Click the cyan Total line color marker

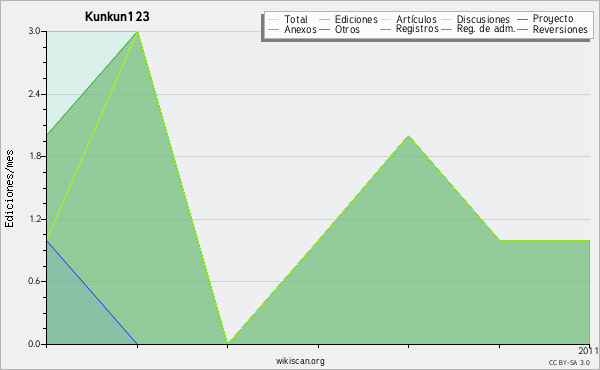click(x=274, y=19)
